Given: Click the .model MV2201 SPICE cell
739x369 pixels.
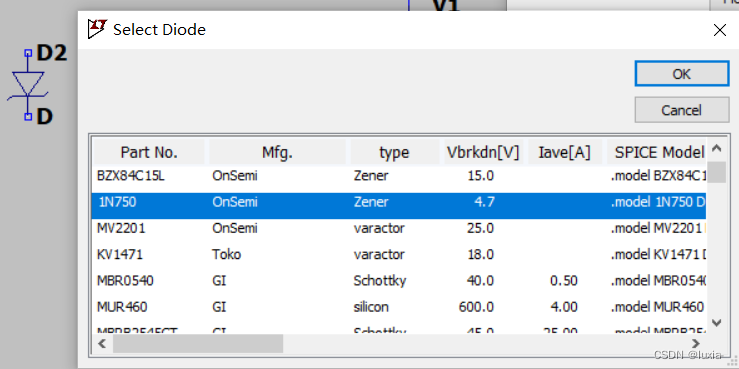Looking at the screenshot, I should coord(658,229).
